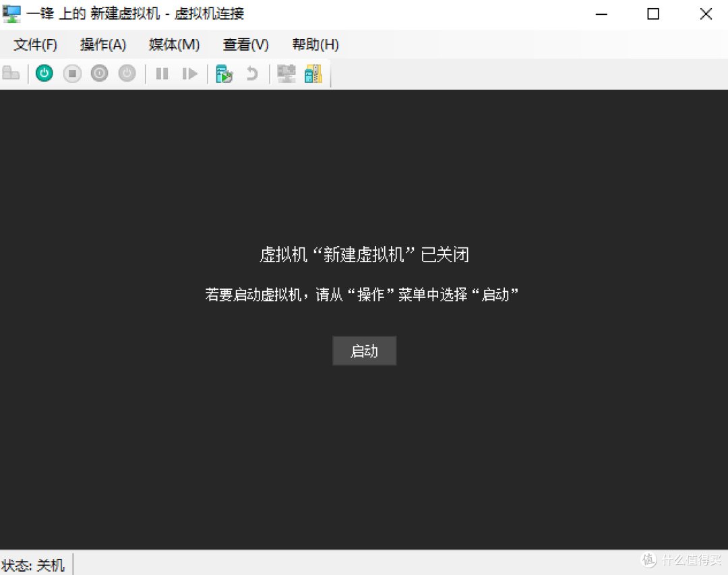Click the Reset play-step toolbar icon
The width and height of the screenshot is (728, 575).
pyautogui.click(x=189, y=73)
